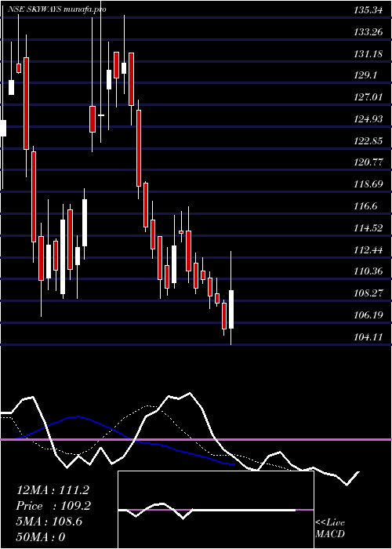Select the 108.27 price axis label

368,293
